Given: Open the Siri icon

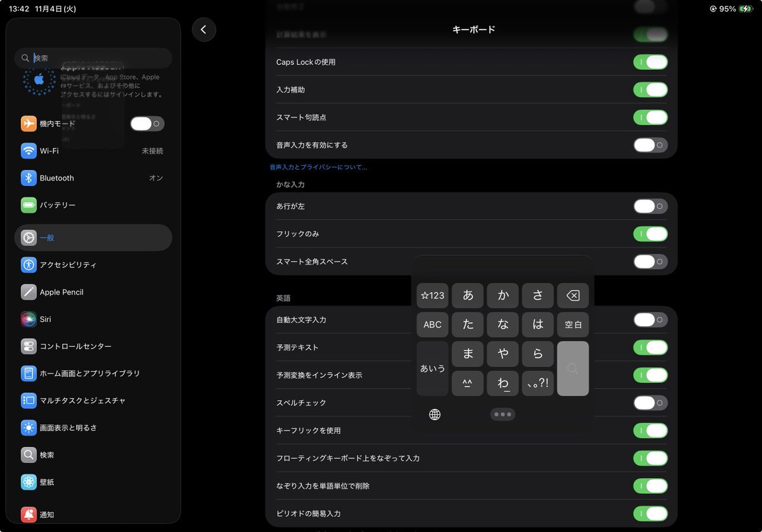Looking at the screenshot, I should coord(29,319).
